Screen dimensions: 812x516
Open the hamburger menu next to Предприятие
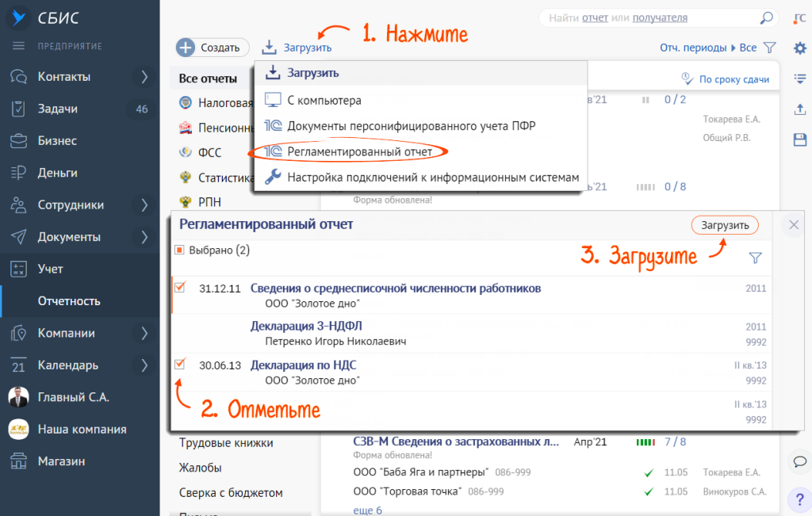tap(19, 46)
